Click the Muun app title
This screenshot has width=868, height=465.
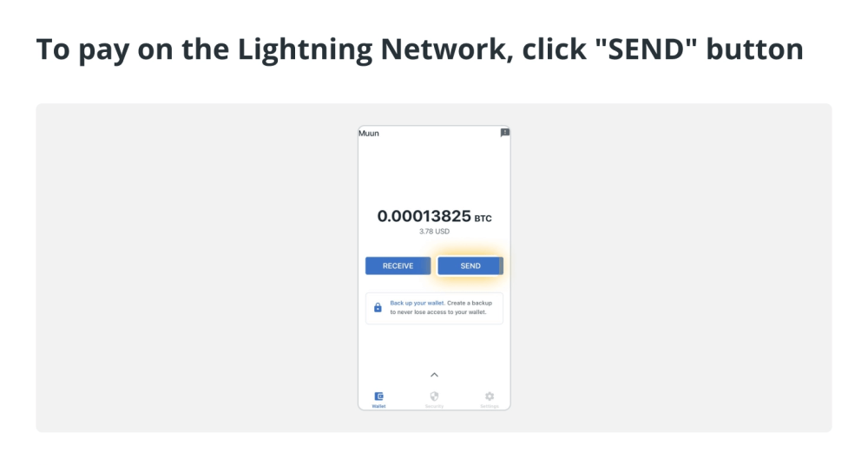tap(369, 133)
